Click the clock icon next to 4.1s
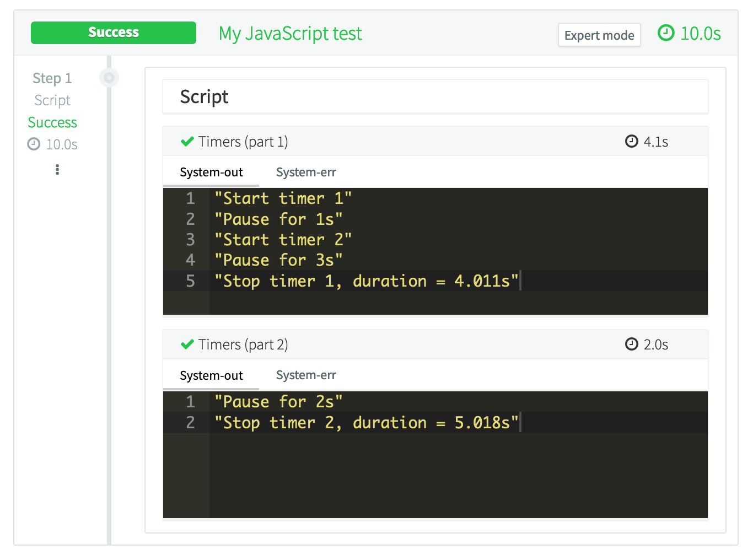Viewport: 753px width, 560px height. [632, 142]
